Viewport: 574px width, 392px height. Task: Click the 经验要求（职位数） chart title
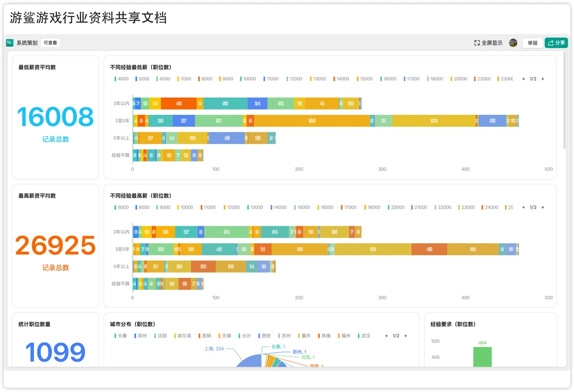(x=453, y=325)
